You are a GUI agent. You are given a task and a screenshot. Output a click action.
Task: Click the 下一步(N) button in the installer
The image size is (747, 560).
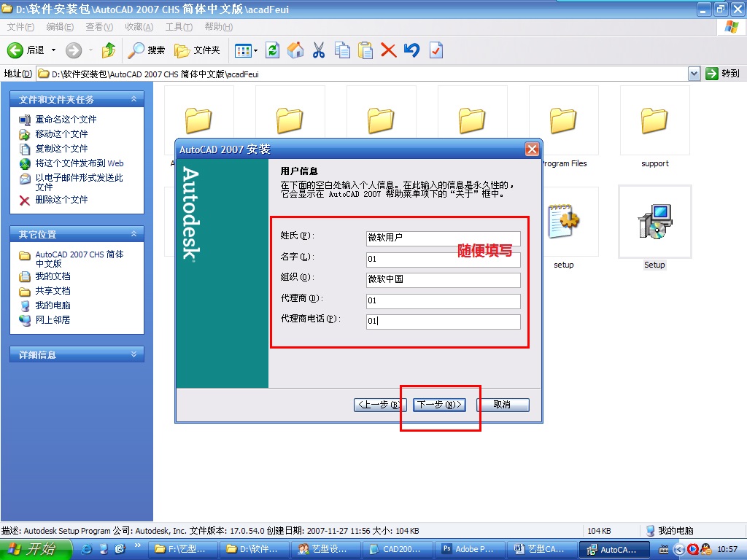pos(438,405)
